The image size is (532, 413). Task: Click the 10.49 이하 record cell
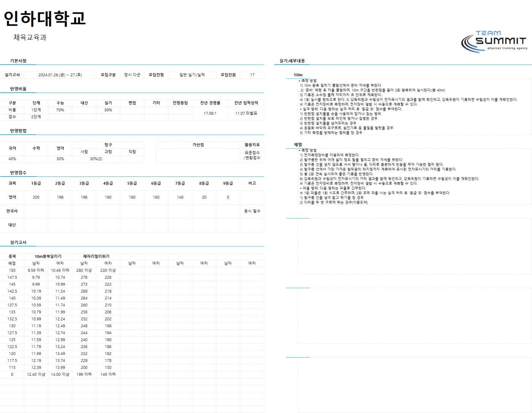coord(60,270)
